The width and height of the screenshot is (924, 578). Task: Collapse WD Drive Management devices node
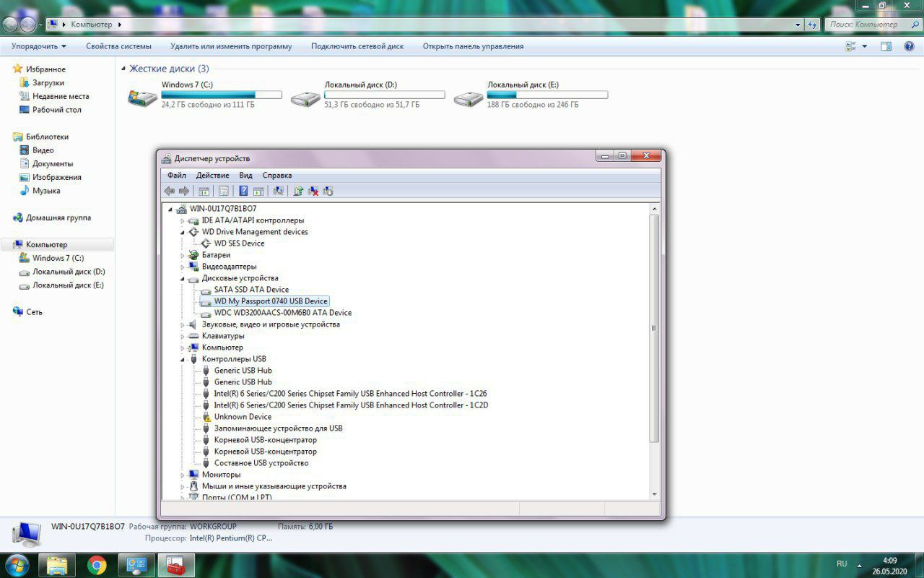(183, 232)
